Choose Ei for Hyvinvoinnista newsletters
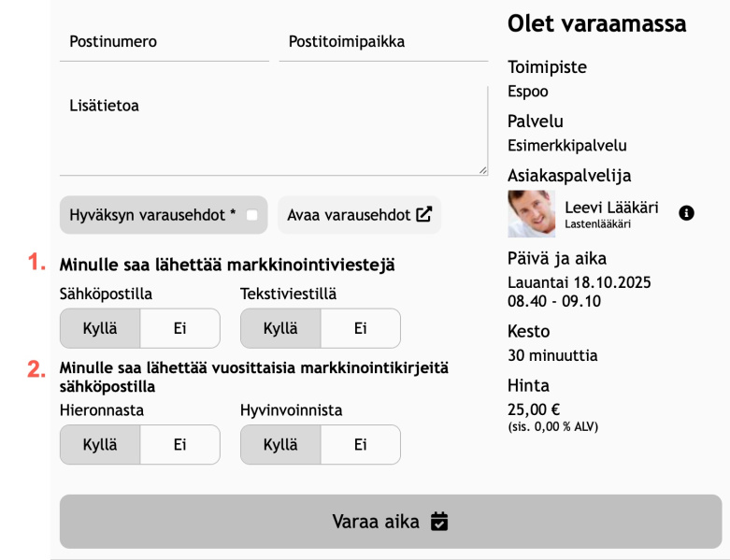Image resolution: width=730 pixels, height=560 pixels. (x=360, y=445)
